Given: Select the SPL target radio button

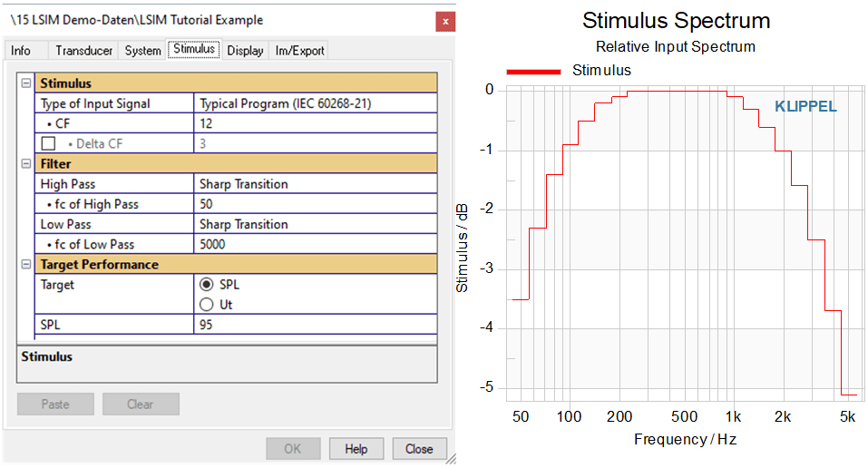Looking at the screenshot, I should [207, 284].
